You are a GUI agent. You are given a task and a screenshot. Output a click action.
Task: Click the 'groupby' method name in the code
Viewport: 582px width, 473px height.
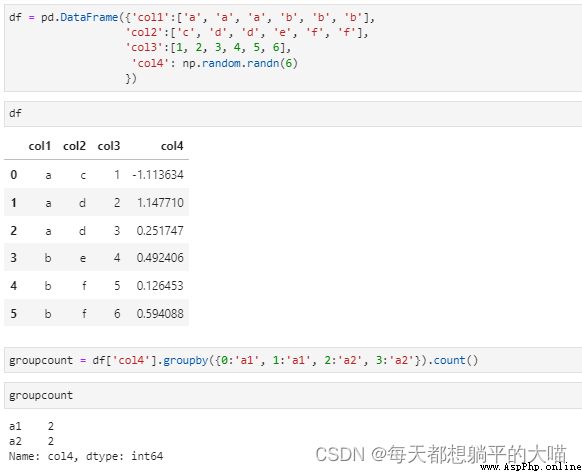pyautogui.click(x=186, y=361)
